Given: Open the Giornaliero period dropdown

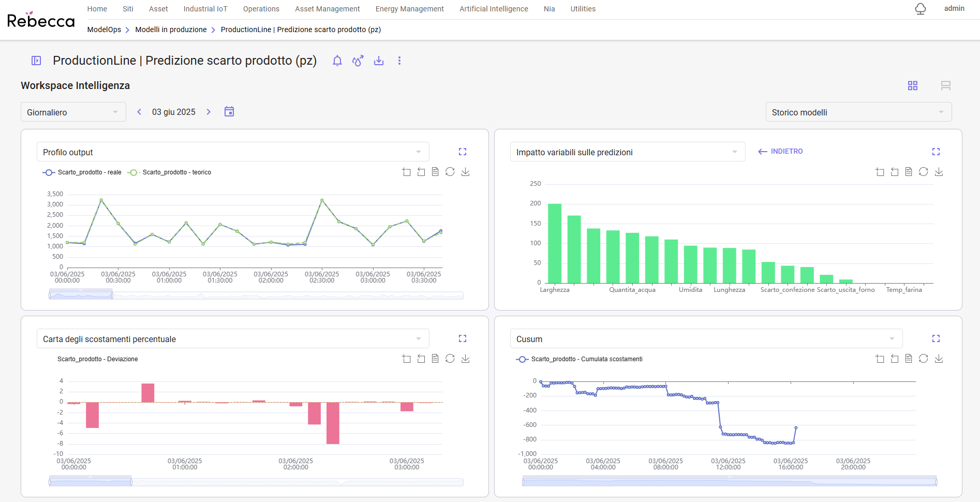Looking at the screenshot, I should point(73,112).
